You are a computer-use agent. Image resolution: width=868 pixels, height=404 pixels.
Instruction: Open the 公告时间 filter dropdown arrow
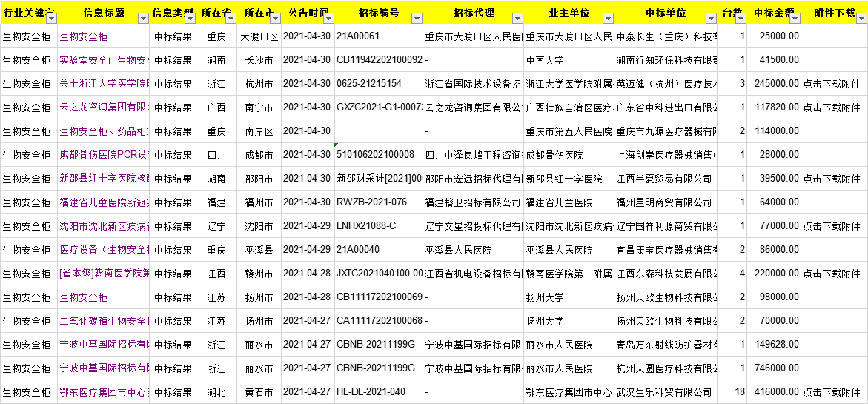coord(327,18)
